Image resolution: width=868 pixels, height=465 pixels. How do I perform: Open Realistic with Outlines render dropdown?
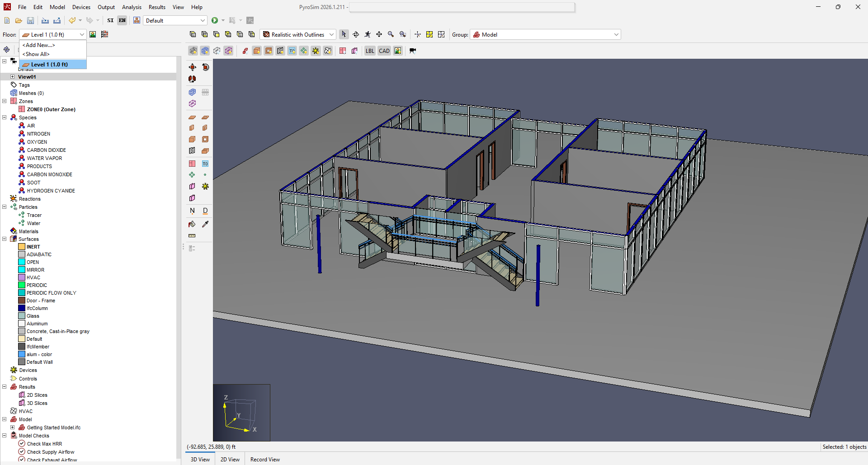[298, 34]
